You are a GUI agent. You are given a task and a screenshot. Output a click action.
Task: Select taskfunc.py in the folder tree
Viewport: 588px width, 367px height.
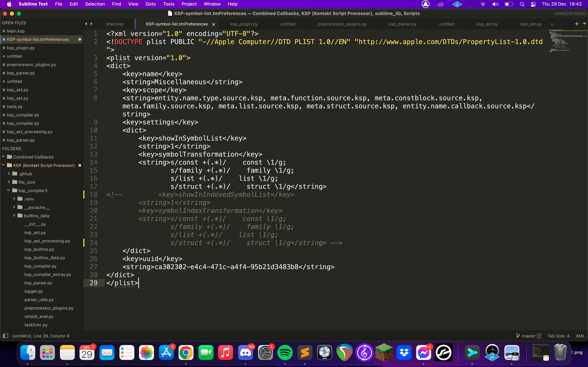coord(36,325)
